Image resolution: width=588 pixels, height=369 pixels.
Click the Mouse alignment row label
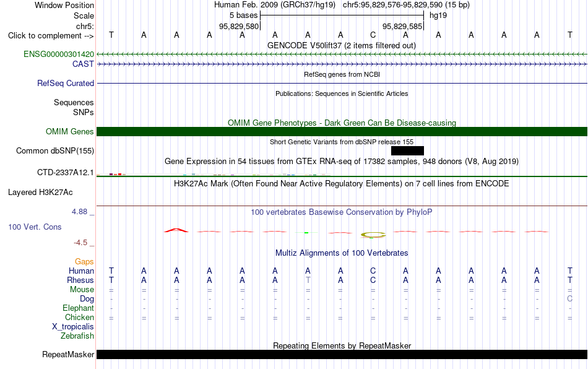click(82, 290)
